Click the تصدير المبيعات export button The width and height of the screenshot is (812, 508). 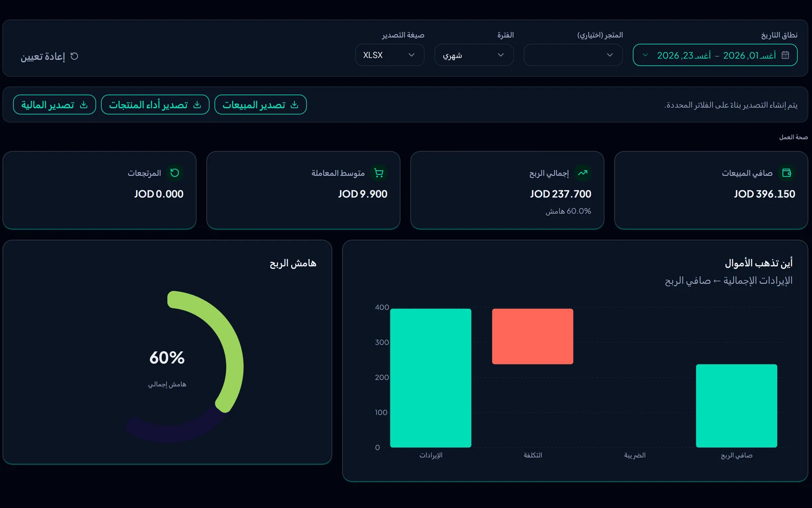tap(260, 105)
